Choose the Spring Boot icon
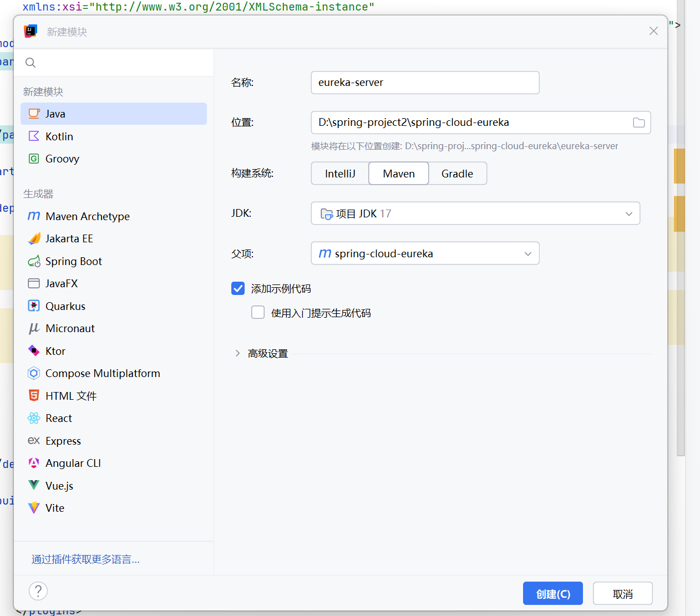700x616 pixels. click(x=34, y=261)
